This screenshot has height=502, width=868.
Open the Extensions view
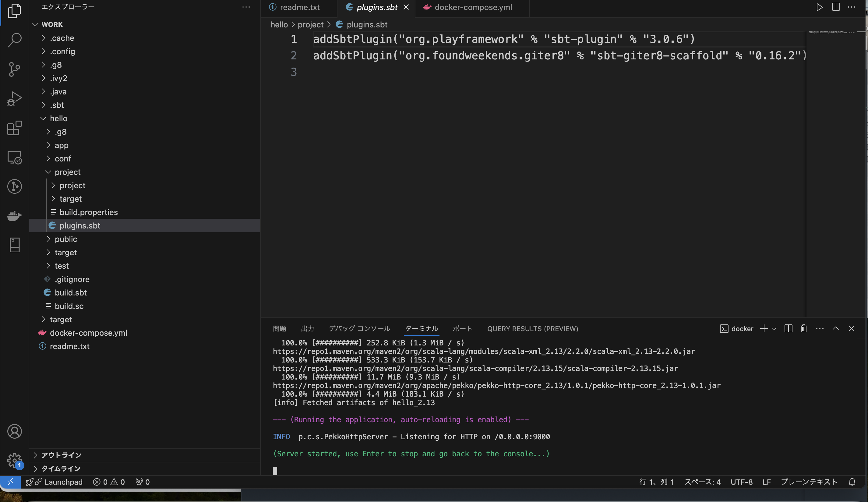tap(15, 128)
